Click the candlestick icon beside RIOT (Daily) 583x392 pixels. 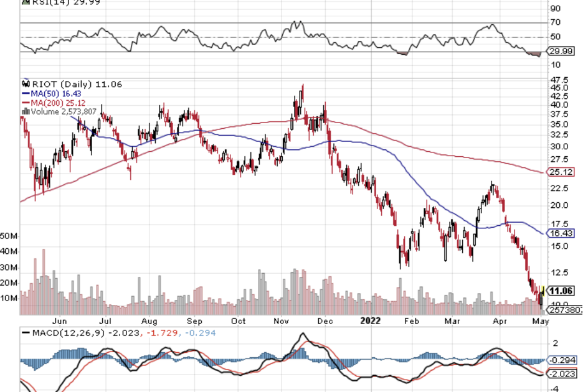(x=26, y=83)
